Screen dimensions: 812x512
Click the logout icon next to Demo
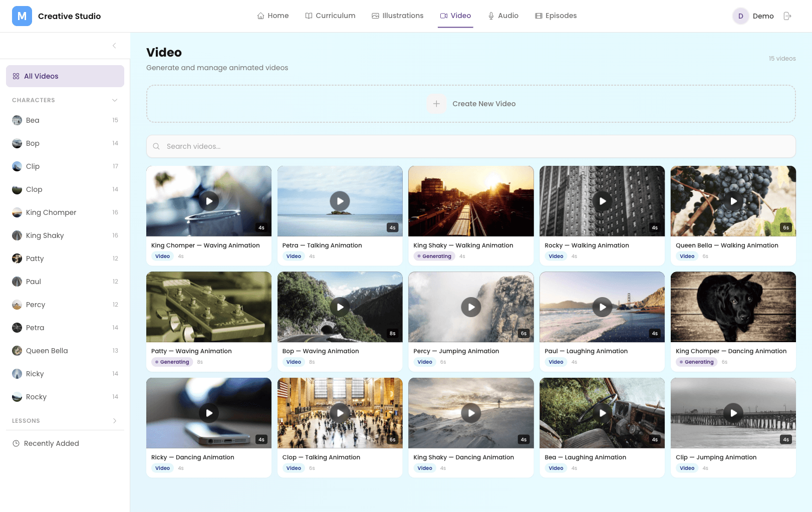[x=787, y=16]
